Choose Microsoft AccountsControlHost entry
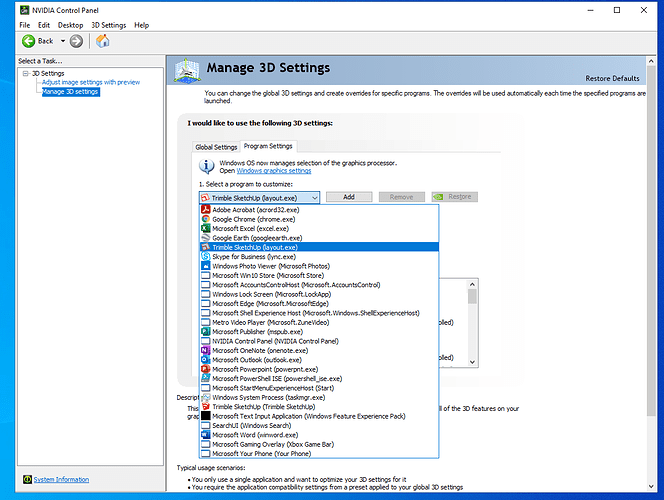Viewport: 664px width, 500px height. pos(319,285)
